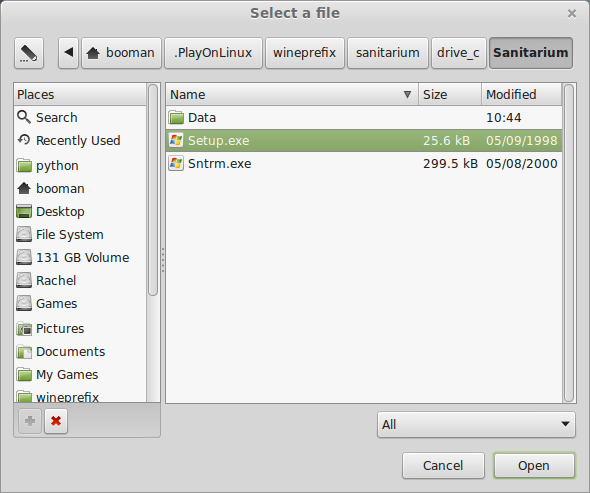Click the Places column header

pyautogui.click(x=80, y=94)
